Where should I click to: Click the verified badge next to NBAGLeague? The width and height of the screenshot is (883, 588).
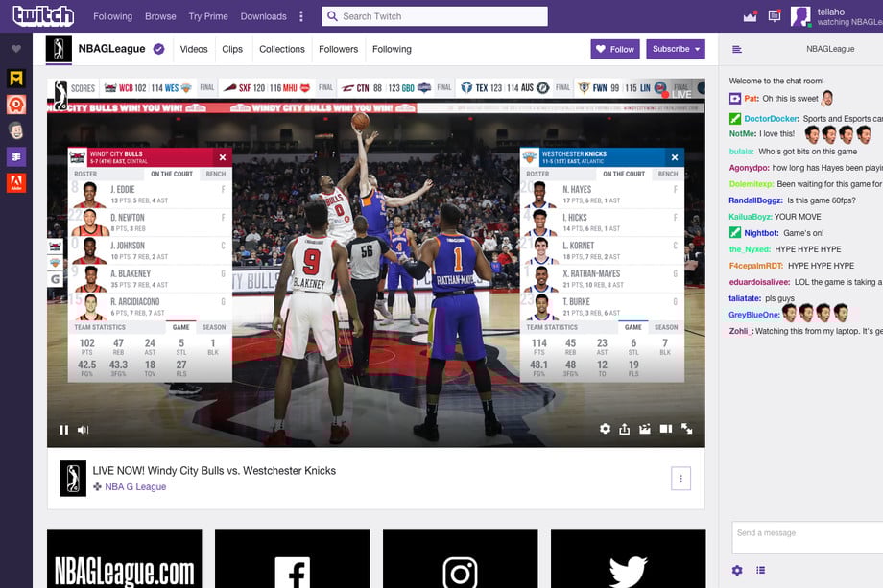(x=158, y=49)
